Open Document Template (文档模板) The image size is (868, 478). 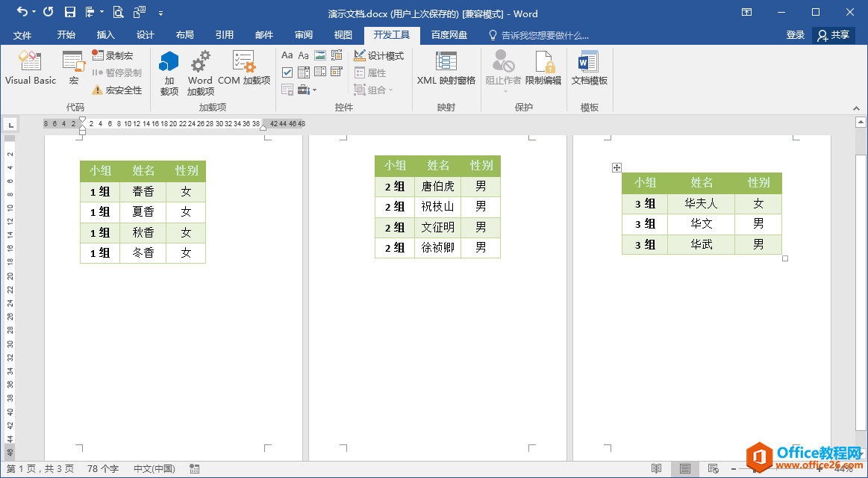(x=590, y=67)
